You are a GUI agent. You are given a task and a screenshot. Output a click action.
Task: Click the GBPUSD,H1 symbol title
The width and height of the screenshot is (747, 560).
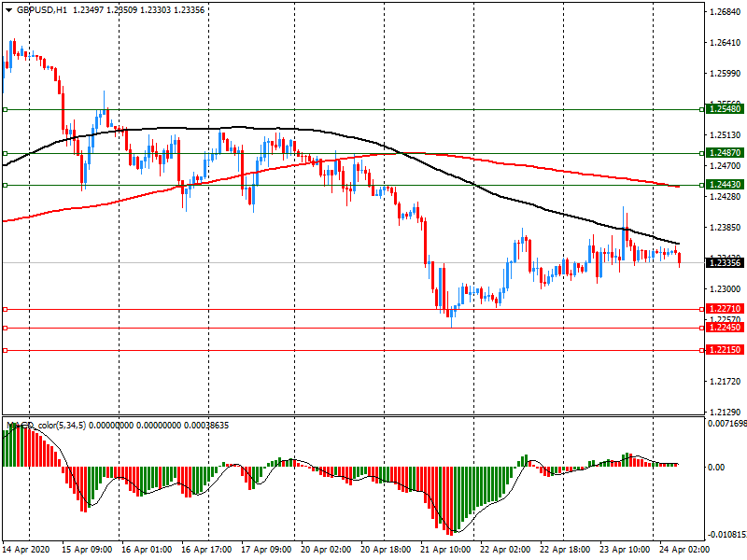tap(42, 10)
